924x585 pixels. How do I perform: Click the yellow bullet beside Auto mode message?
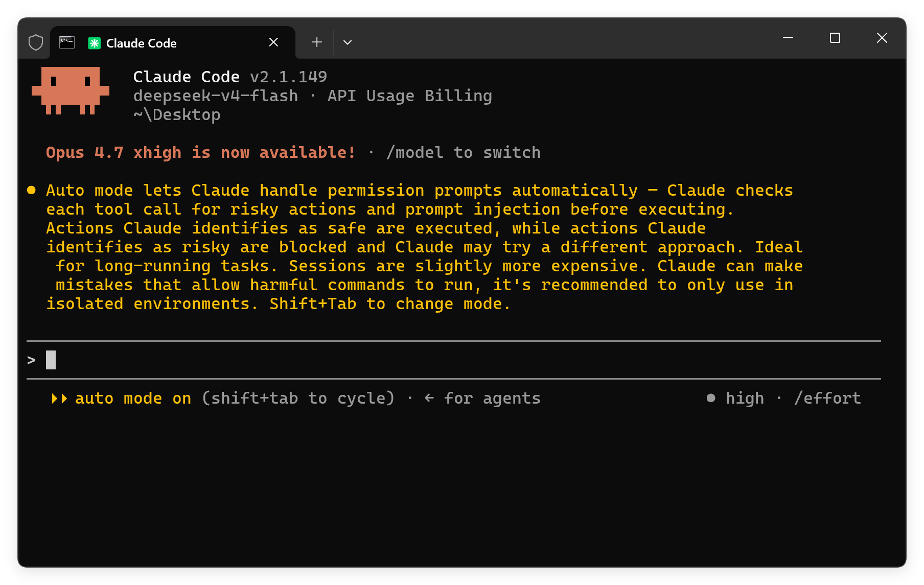[31, 190]
